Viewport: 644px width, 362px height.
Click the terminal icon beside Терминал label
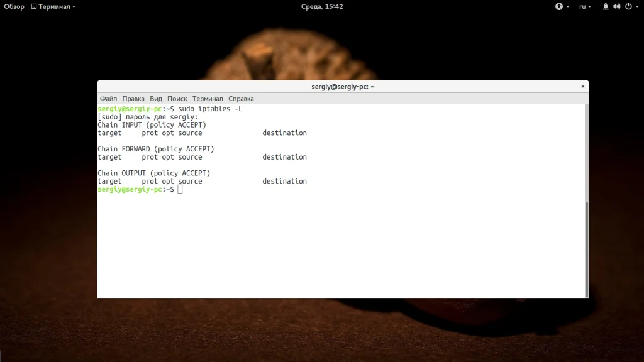click(34, 6)
